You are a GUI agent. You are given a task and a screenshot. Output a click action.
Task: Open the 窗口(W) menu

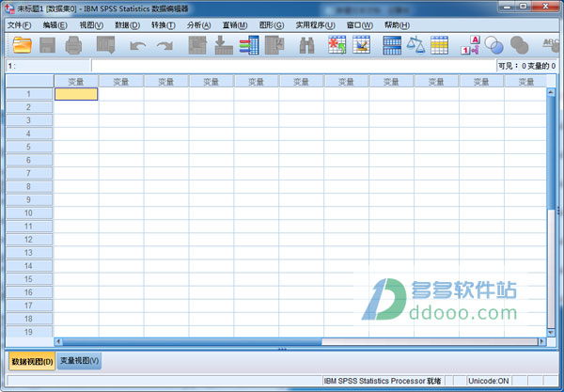click(x=360, y=25)
